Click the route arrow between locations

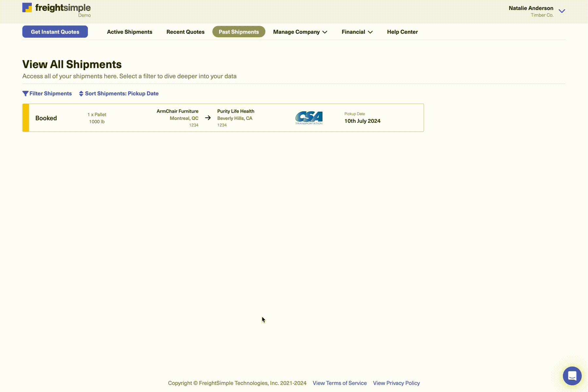[208, 118]
